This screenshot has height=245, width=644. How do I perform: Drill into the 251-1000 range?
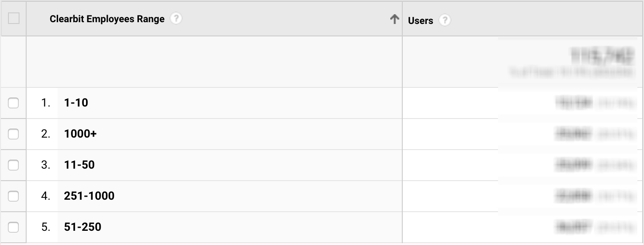[89, 196]
